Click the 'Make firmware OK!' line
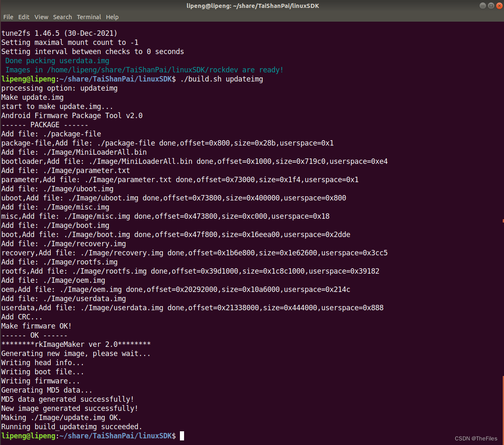Image resolution: width=504 pixels, height=445 pixels. click(x=37, y=326)
